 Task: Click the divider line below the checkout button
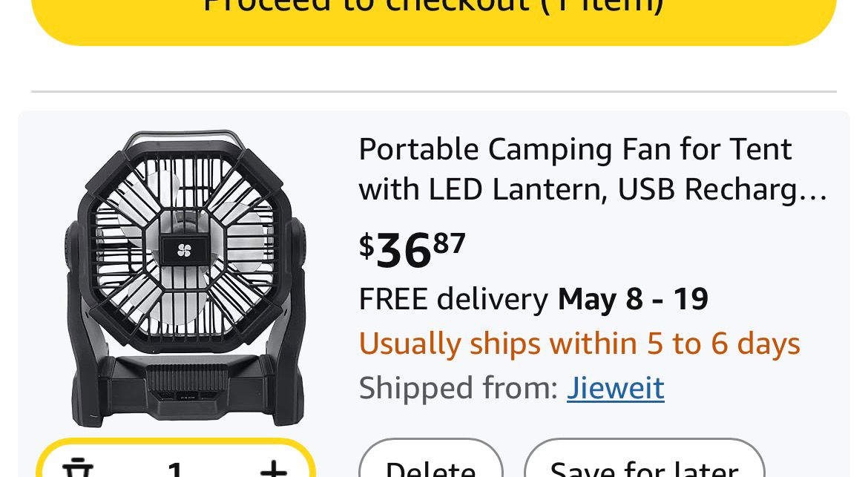[434, 91]
